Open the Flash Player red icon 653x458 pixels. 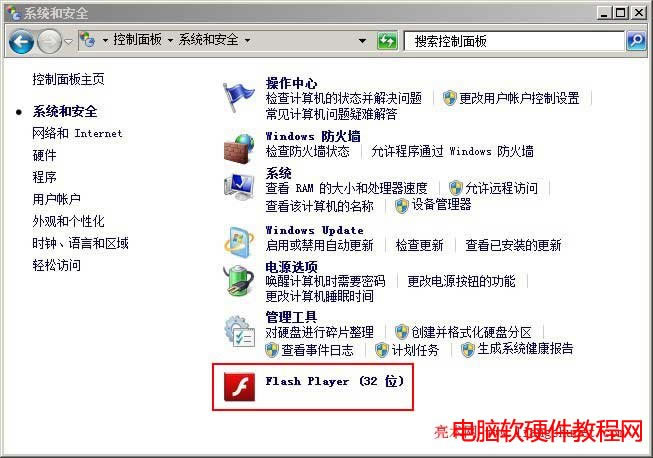click(239, 387)
